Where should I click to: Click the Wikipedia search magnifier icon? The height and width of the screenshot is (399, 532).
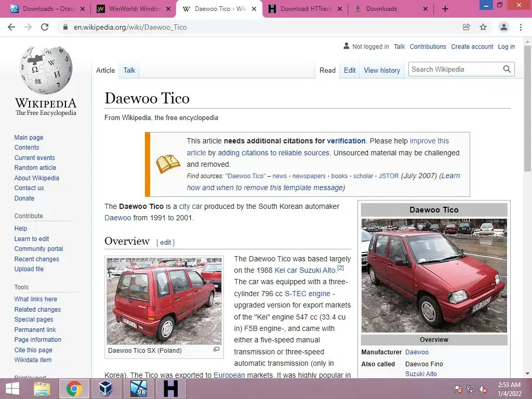(507, 69)
